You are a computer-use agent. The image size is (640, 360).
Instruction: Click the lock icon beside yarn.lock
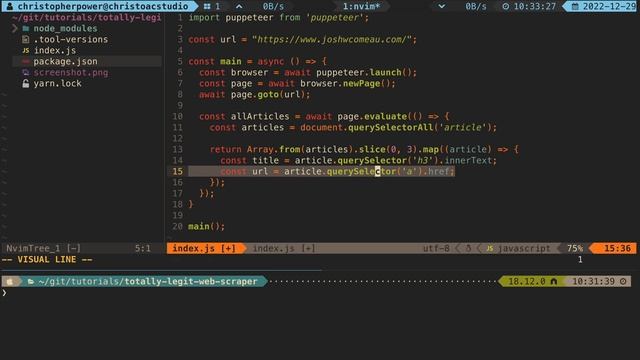click(x=26, y=84)
